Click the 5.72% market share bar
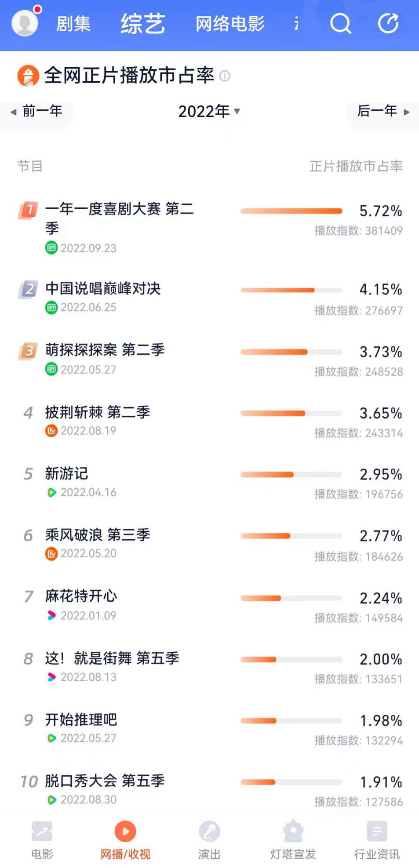 [x=291, y=211]
